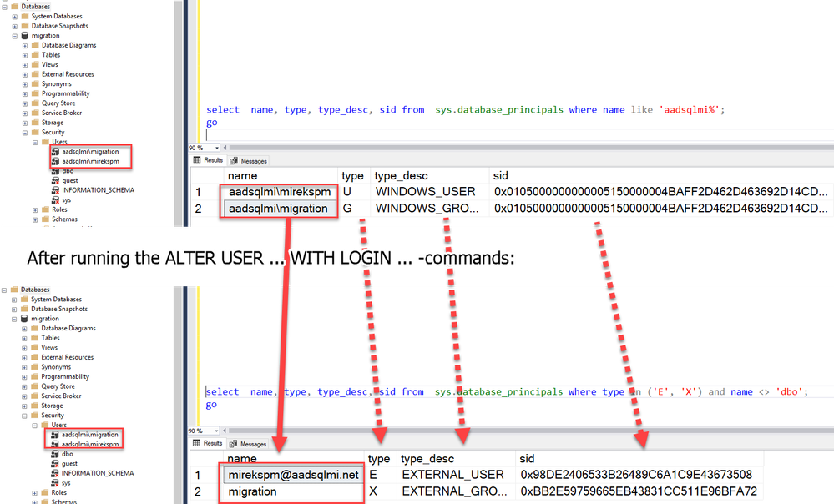
Task: Select aadsqlmi\migration cell in results grid
Action: [x=281, y=209]
